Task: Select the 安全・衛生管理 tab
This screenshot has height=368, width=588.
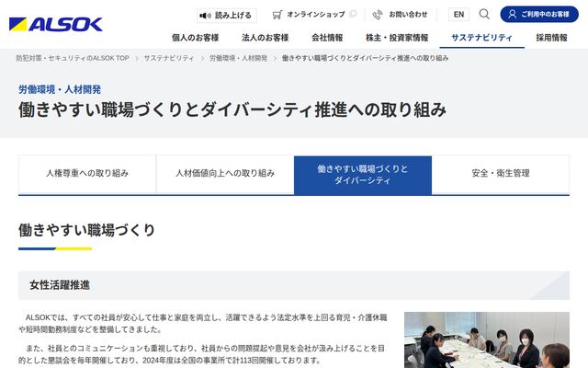Action: (501, 174)
